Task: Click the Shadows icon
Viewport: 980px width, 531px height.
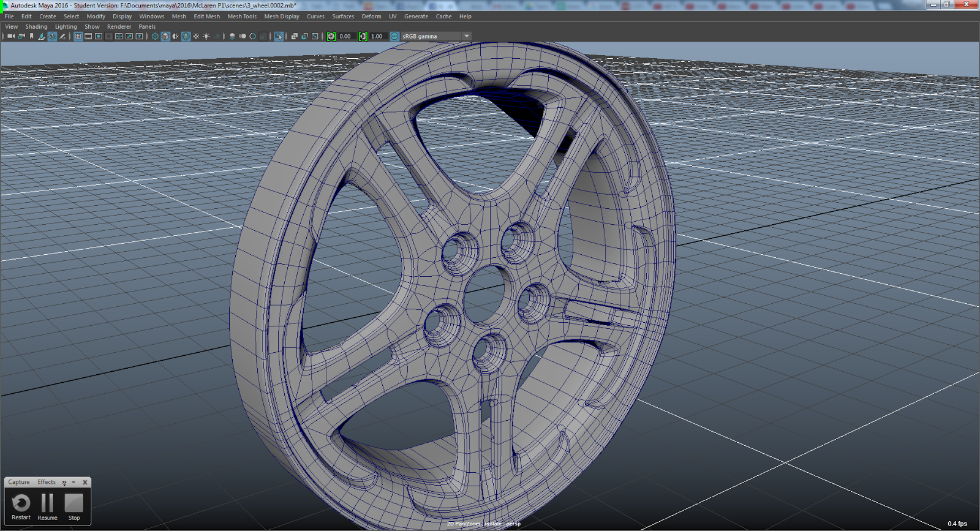Action: click(216, 36)
